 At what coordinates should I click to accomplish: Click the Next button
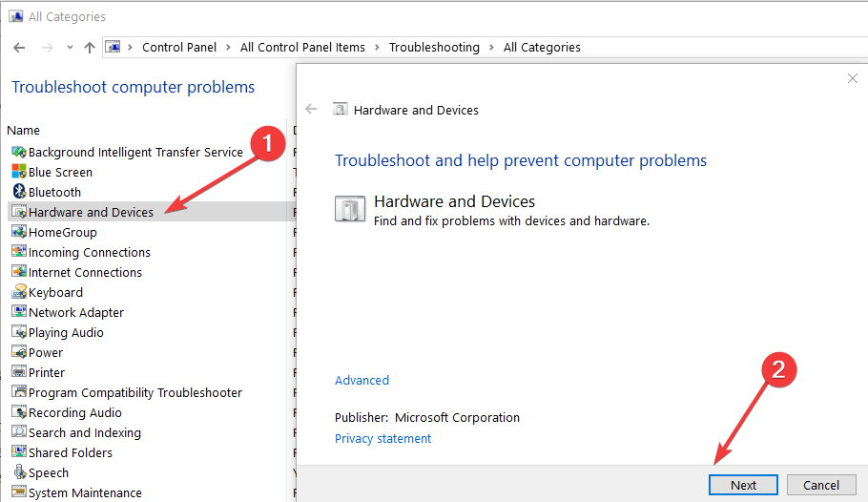(x=743, y=485)
